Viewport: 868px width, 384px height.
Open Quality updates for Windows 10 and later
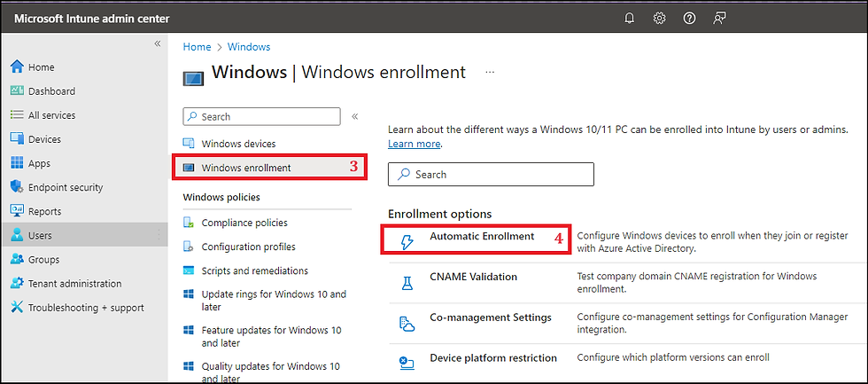point(271,372)
